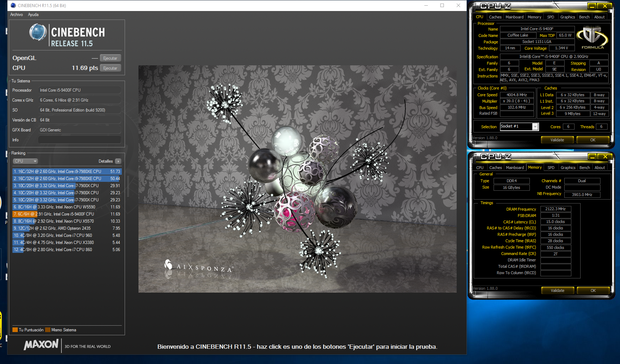Switch to Bench tab in top CPU-Z
The height and width of the screenshot is (364, 620).
click(x=584, y=17)
